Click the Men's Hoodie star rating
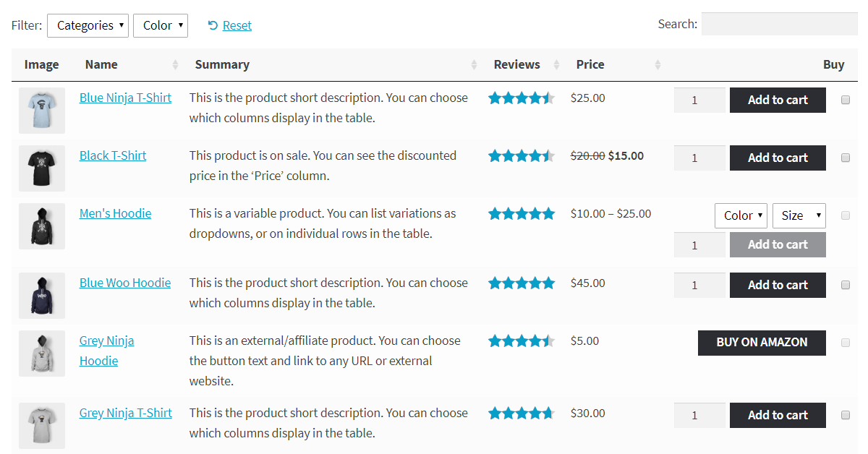Viewport: 868px width, 454px height. pyautogui.click(x=521, y=214)
